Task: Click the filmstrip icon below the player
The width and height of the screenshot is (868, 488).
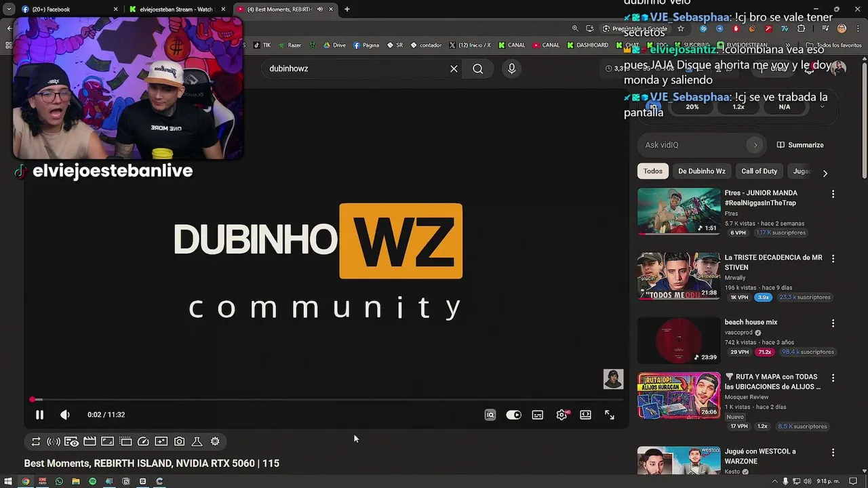Action: (x=125, y=441)
